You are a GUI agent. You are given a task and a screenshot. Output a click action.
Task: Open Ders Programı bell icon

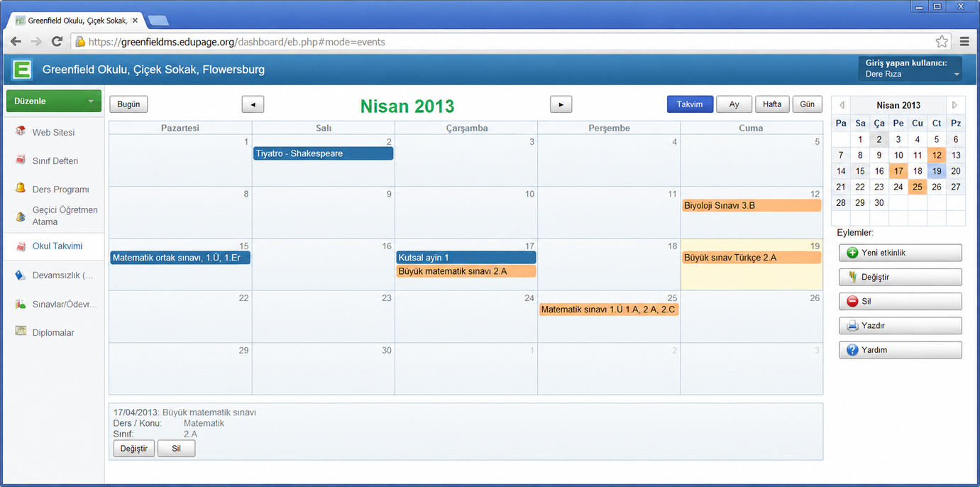tap(20, 189)
